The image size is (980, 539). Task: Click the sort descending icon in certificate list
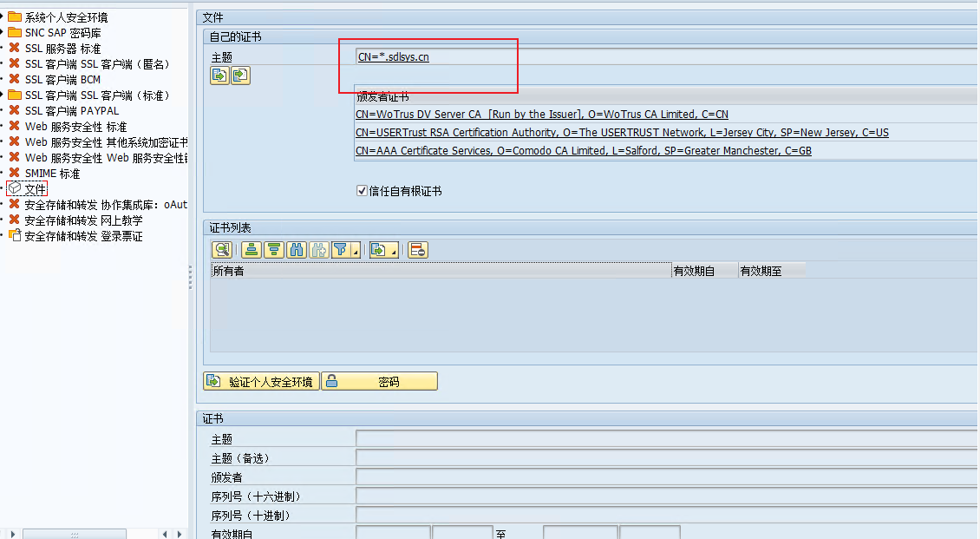(x=274, y=250)
